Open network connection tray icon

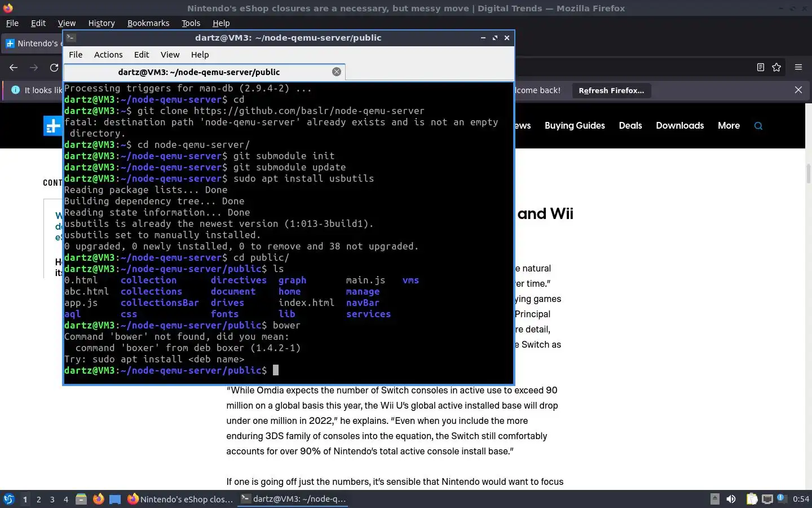[x=767, y=499]
